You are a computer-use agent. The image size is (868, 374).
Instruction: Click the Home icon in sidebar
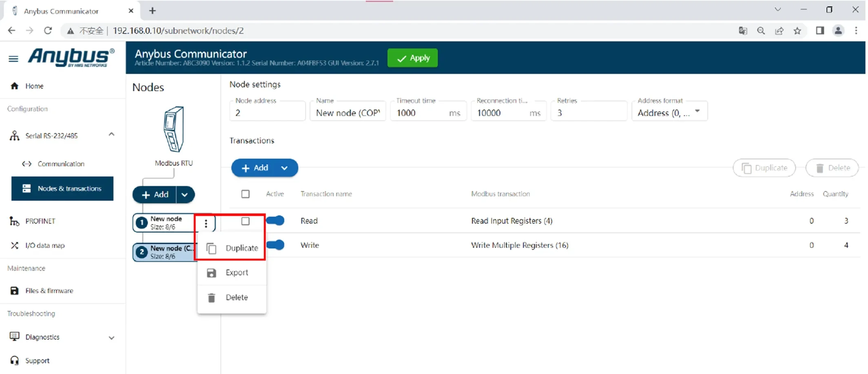[x=15, y=86]
